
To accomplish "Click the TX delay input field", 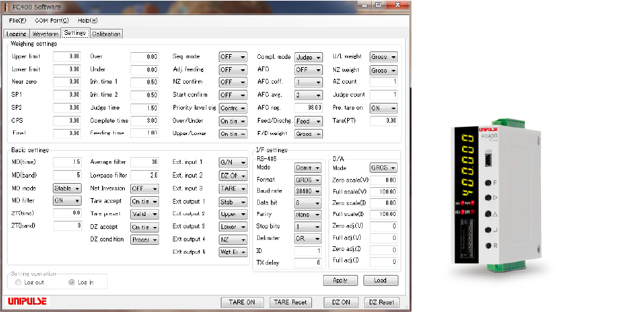I will point(308,263).
